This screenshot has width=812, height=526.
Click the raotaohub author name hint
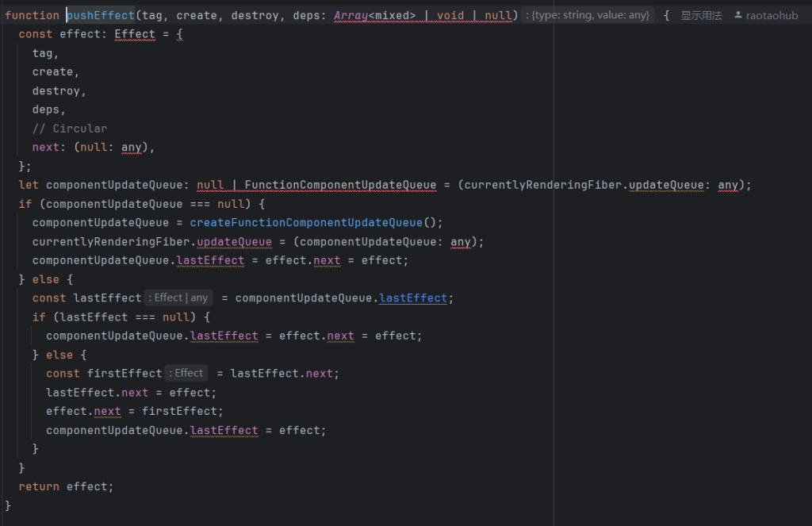click(772, 15)
